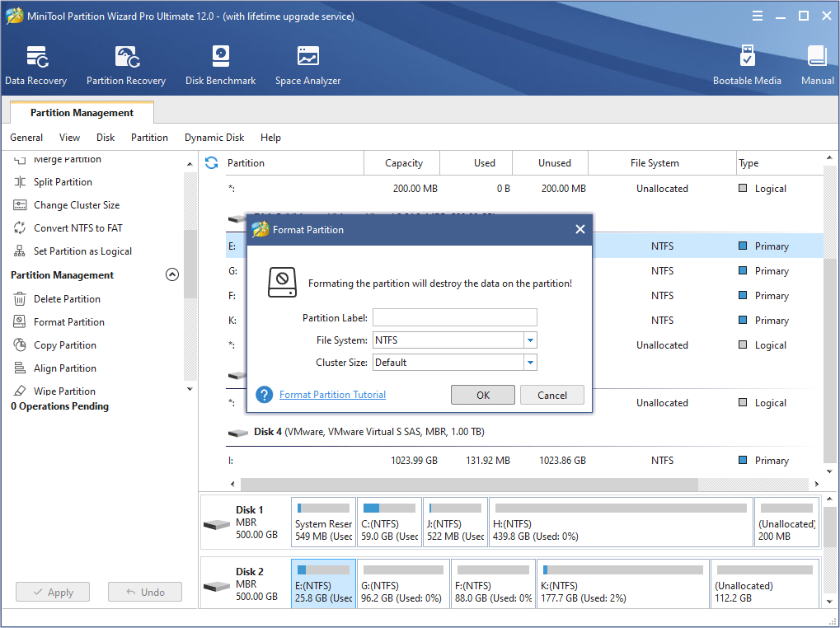The width and height of the screenshot is (840, 628).
Task: Click the Undo button
Action: [145, 592]
